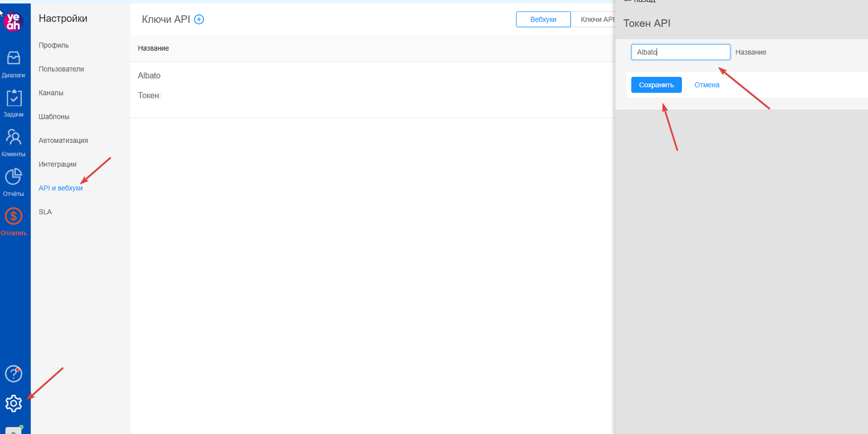Select Автоматизация in settings menu
This screenshot has width=868, height=434.
[x=63, y=141]
